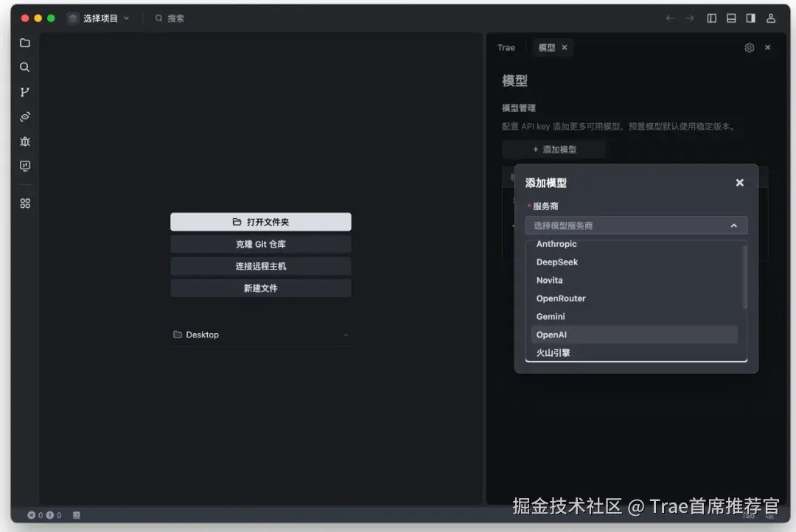Choose Anthropic as provider

[634, 244]
